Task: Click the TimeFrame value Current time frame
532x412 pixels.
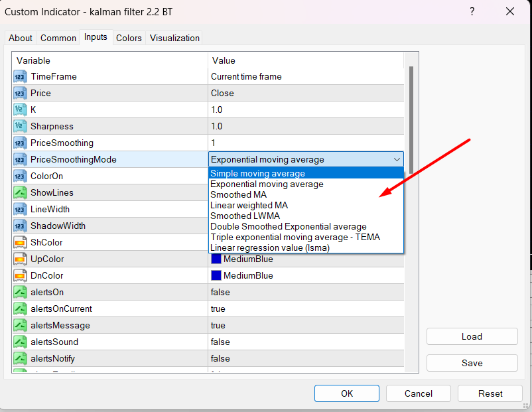Action: coord(306,77)
